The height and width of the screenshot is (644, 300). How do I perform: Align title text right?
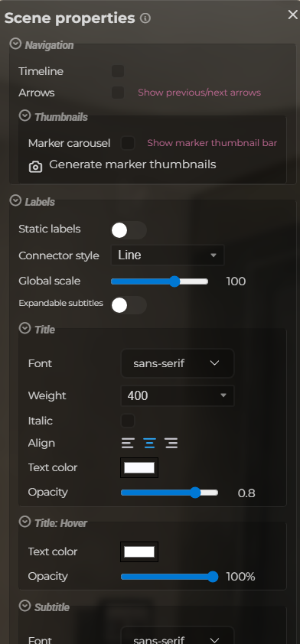171,443
